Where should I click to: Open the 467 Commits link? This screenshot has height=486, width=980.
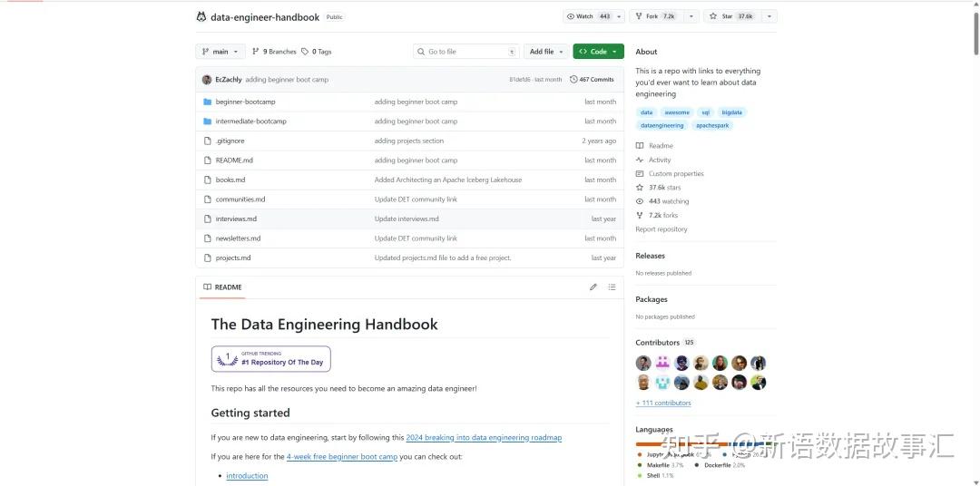pyautogui.click(x=592, y=79)
